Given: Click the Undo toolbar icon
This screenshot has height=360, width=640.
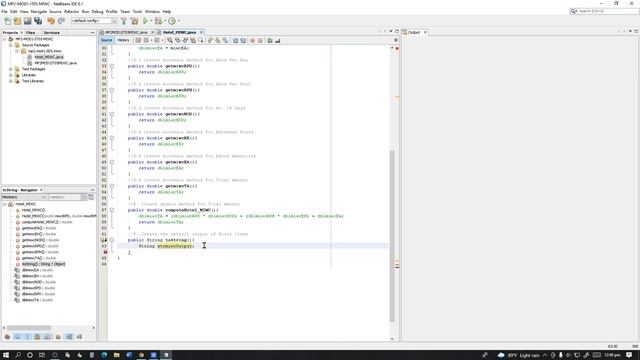Looking at the screenshot, I should (51, 21).
